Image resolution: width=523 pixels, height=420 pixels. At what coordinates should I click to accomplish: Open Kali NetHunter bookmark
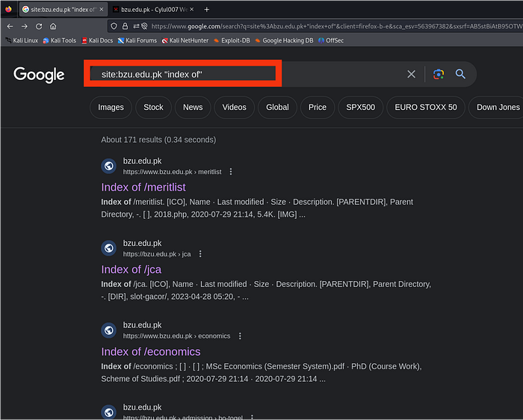click(x=185, y=40)
